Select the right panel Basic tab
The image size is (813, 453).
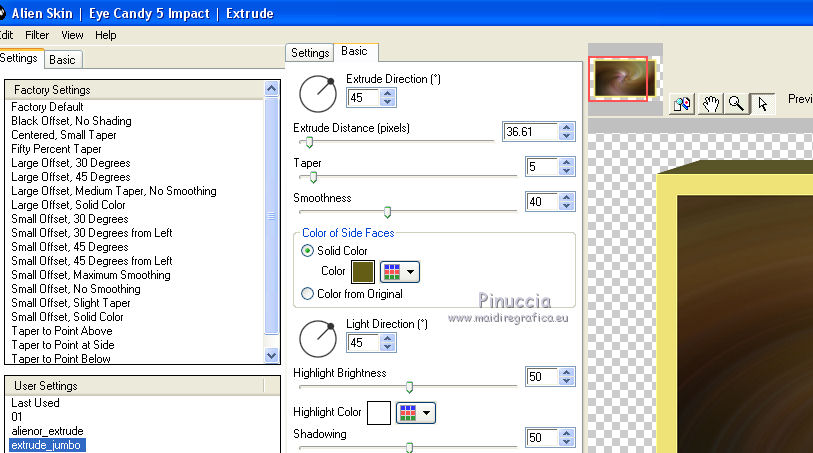pyautogui.click(x=355, y=51)
